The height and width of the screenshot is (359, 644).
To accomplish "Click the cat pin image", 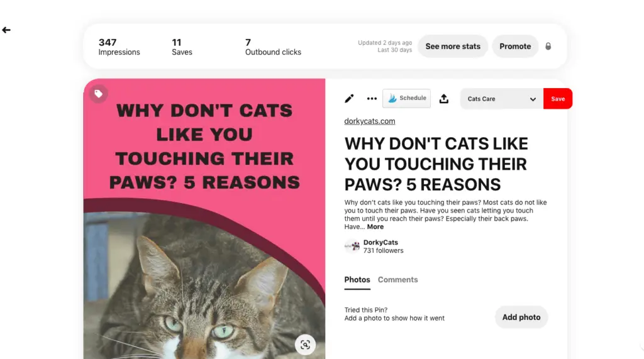I will pyautogui.click(x=204, y=219).
